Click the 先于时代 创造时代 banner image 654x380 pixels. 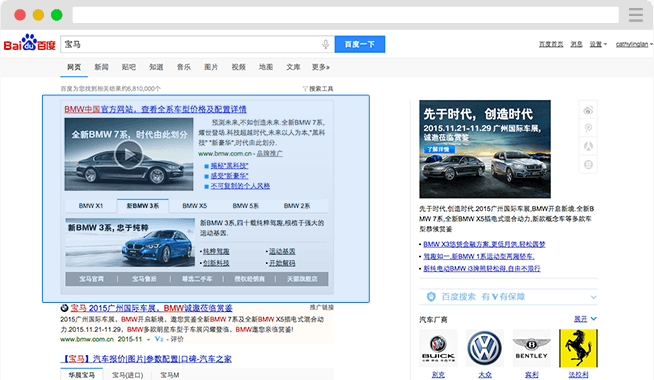(485, 149)
